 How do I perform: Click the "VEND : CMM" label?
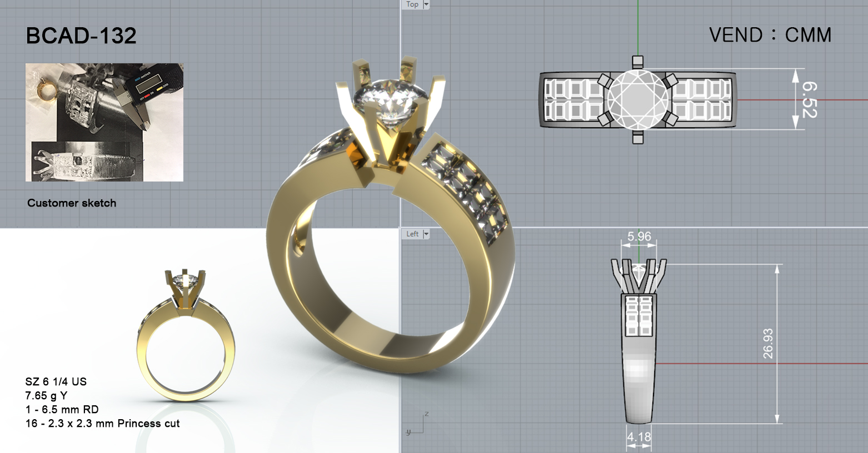coord(770,35)
